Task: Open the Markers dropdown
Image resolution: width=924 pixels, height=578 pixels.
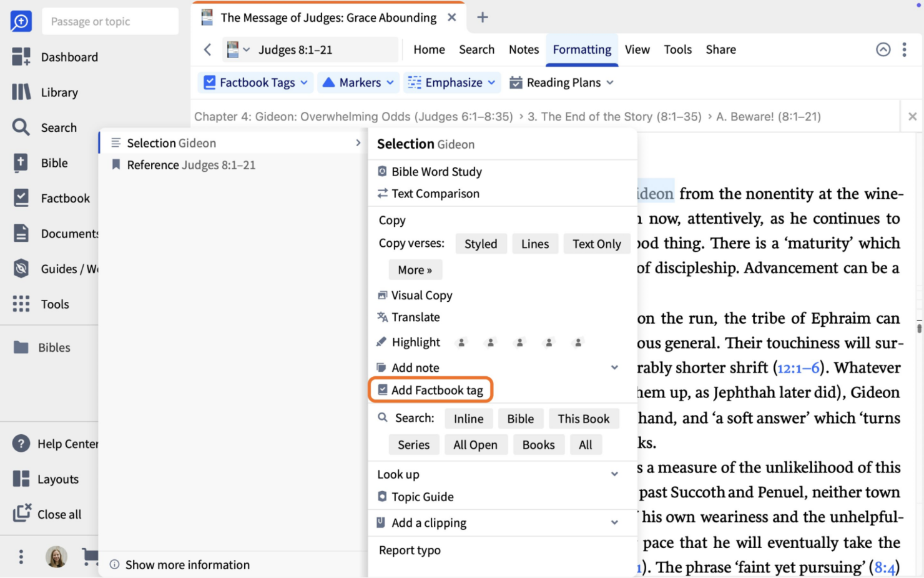Action: [358, 82]
